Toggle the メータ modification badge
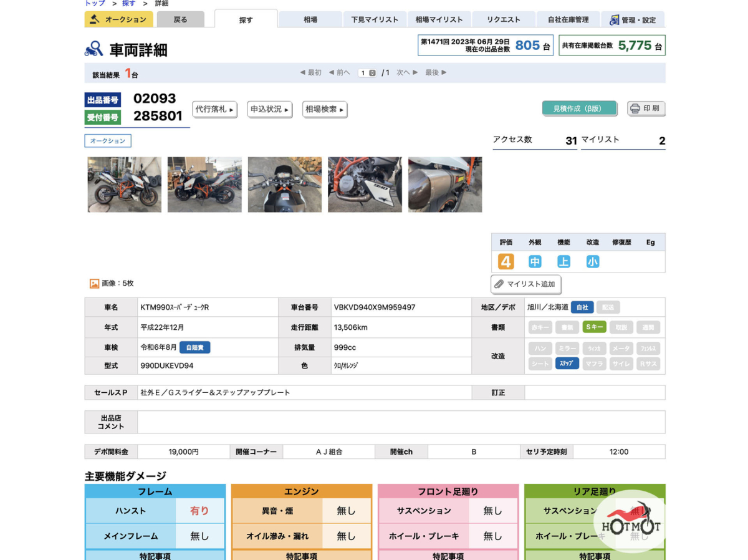Viewport: 748px width, 560px height. (621, 349)
